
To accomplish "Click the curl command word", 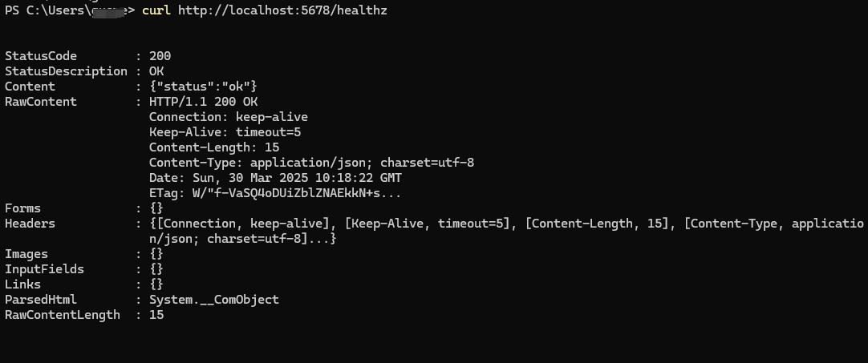I will point(156,10).
